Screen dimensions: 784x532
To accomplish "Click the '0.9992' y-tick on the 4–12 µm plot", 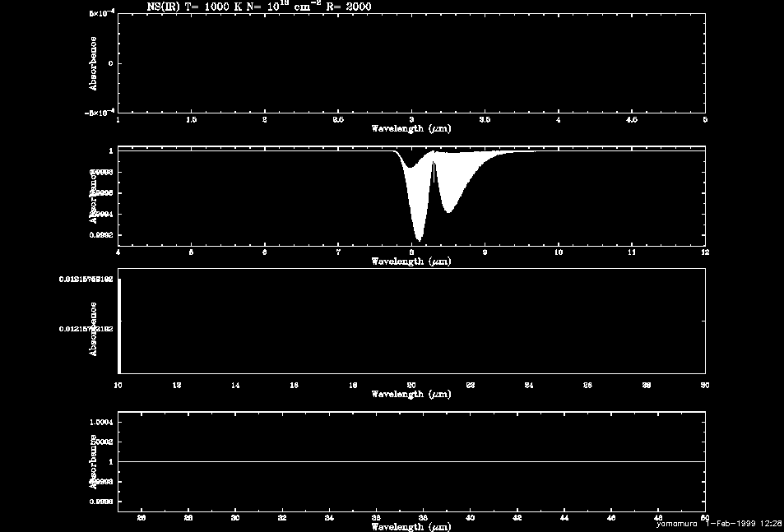I will click(x=101, y=235).
